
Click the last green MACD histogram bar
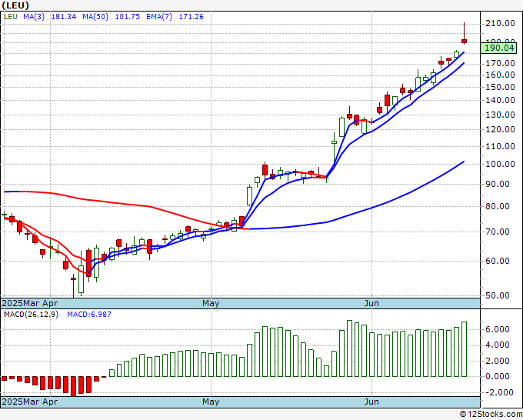pos(464,349)
